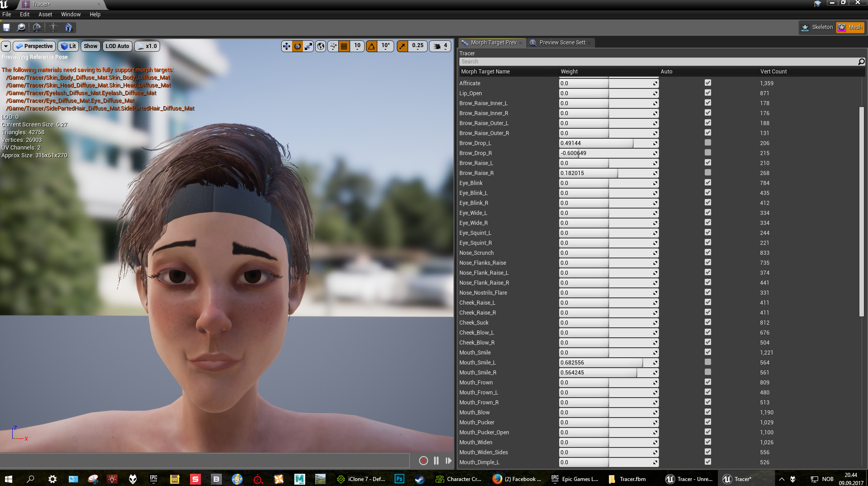The height and width of the screenshot is (486, 868).
Task: Click the house-shaped toolbar icon
Action: (68, 28)
